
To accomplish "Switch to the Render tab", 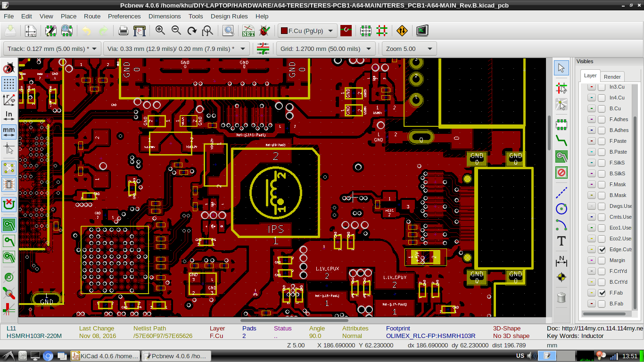I will click(612, 77).
